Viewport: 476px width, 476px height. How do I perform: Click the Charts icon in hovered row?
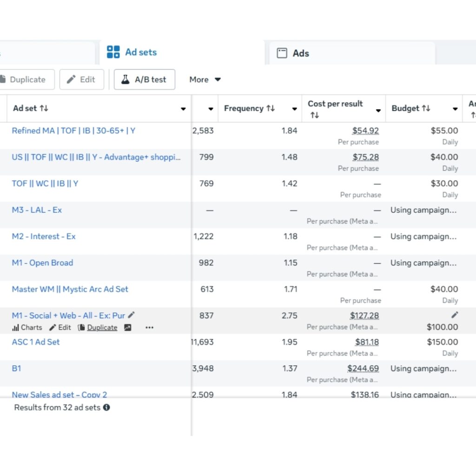point(15,328)
